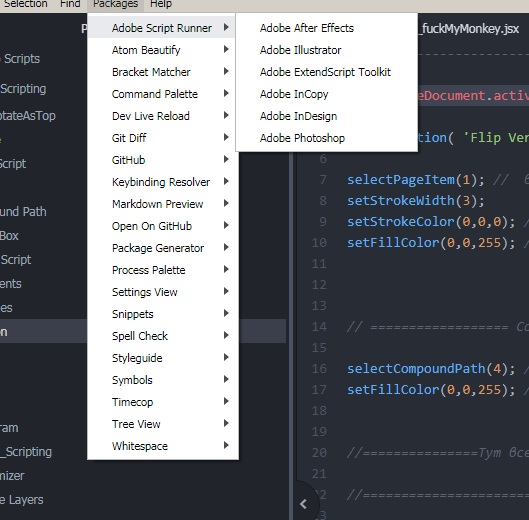Select the '_Scripting' tree entry
Image resolution: width=529 pixels, height=520 pixels.
26,451
